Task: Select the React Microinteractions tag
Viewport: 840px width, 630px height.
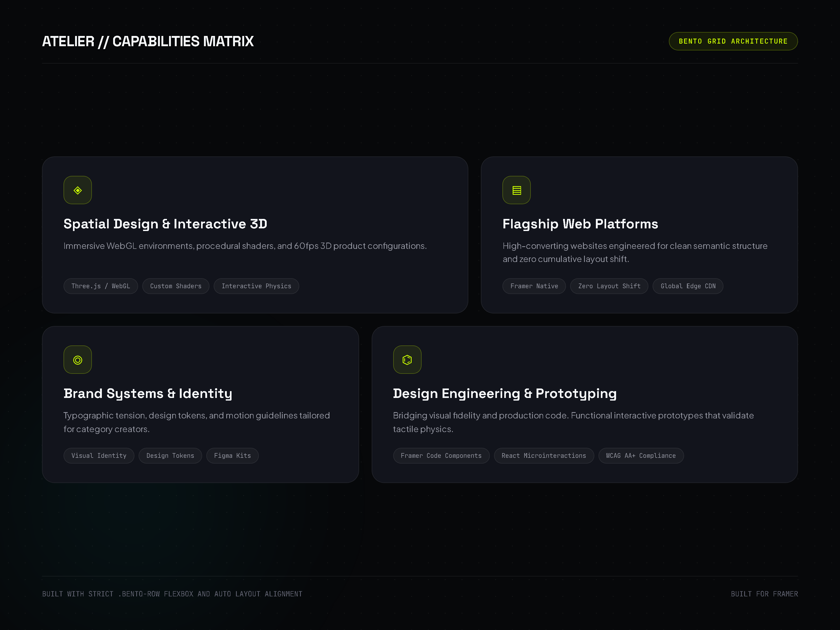Action: 544,456
